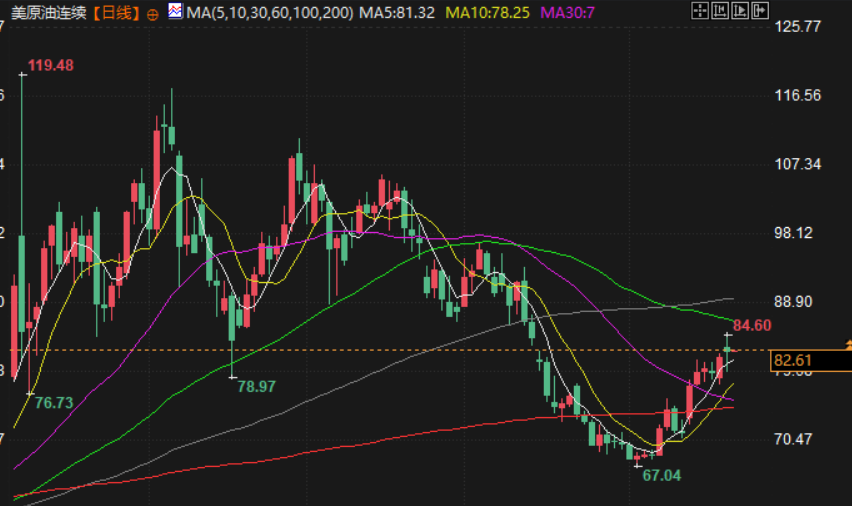852x506 pixels.
Task: Click the 76.73 low price label
Action: pos(54,403)
